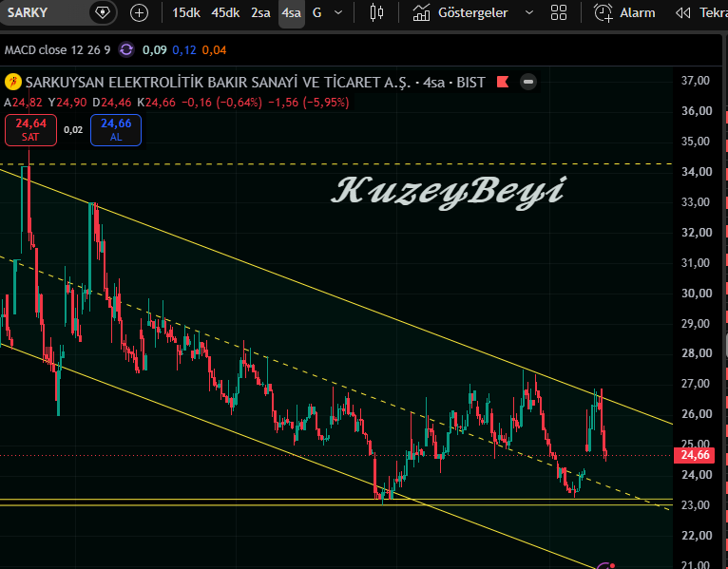Click the -1,56 (−5,95%) change value
This screenshot has height=569, width=728.
pyautogui.click(x=309, y=103)
